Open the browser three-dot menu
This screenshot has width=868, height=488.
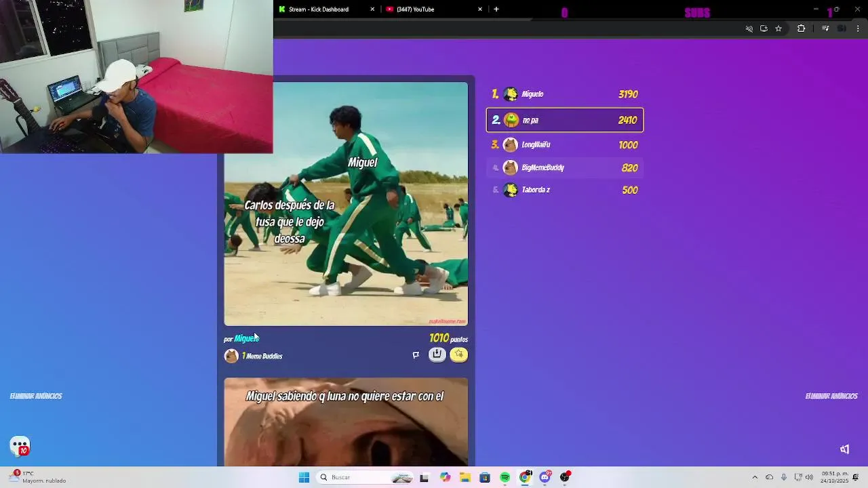pos(858,28)
